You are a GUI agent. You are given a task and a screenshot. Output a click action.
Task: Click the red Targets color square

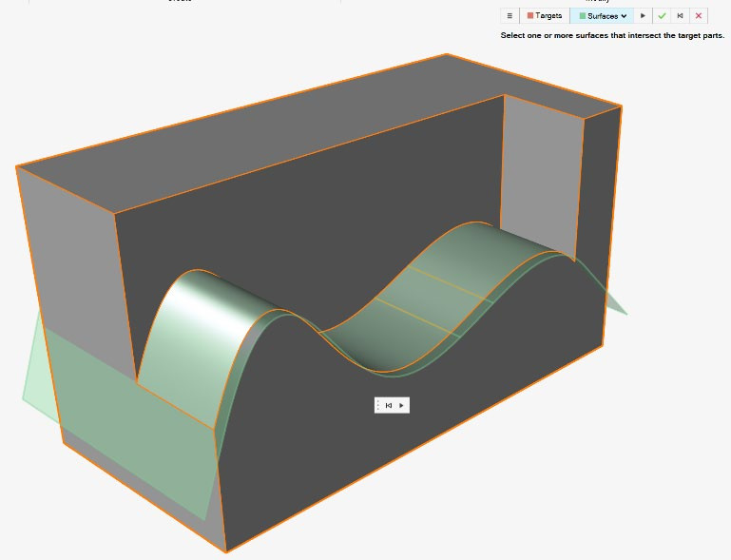pyautogui.click(x=530, y=16)
